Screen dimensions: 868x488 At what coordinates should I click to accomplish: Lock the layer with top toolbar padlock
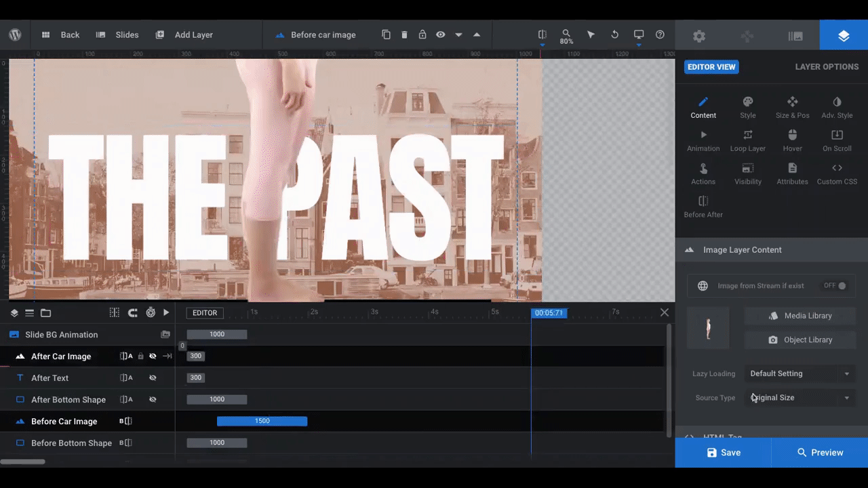(422, 35)
